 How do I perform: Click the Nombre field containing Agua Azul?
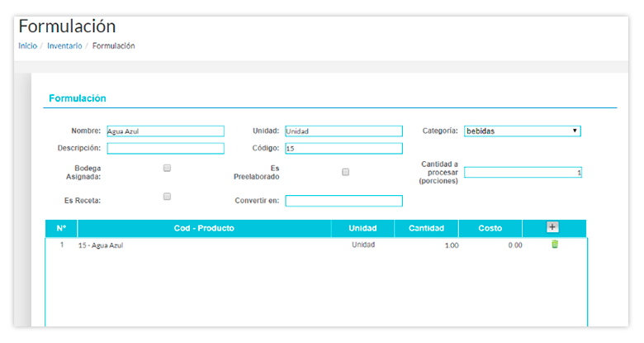pyautogui.click(x=165, y=131)
